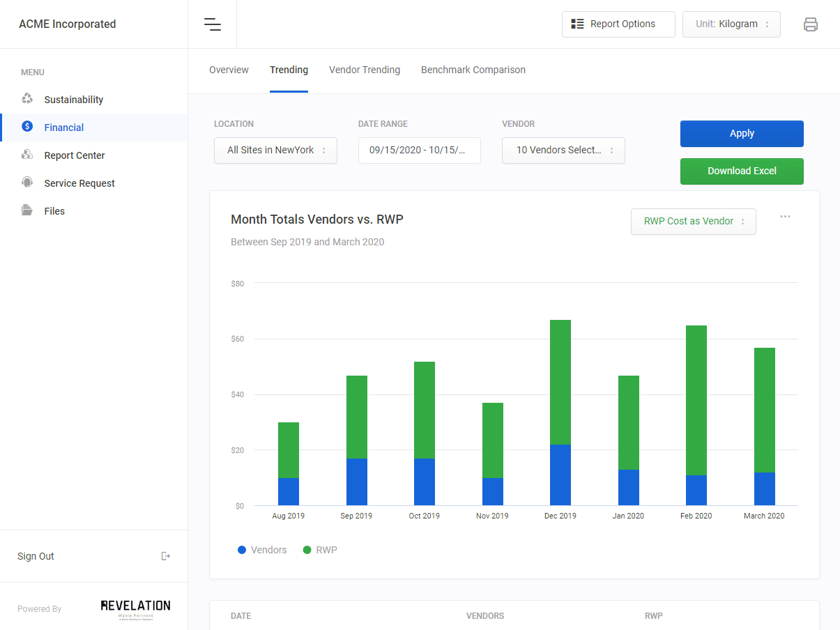Click the date range field
The image size is (840, 630).
click(x=420, y=151)
